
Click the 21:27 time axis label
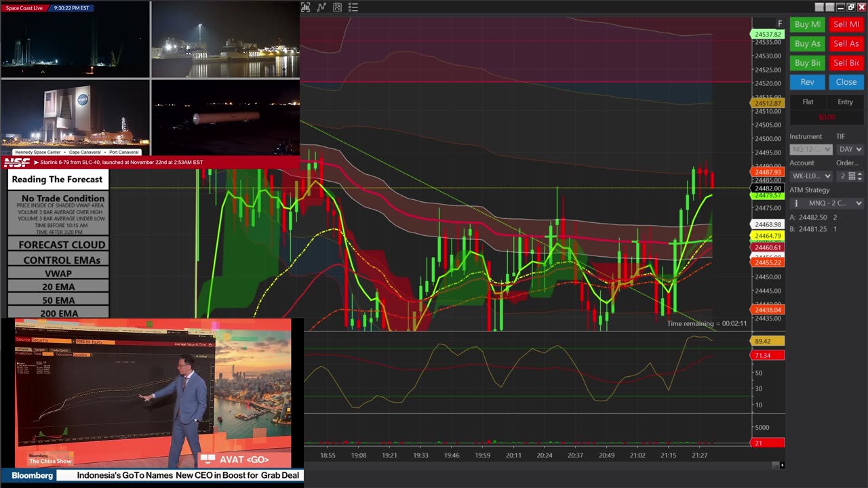(700, 455)
